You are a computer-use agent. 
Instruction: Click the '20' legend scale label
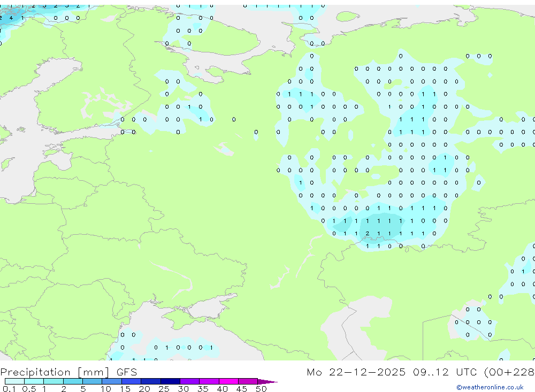[144, 389]
